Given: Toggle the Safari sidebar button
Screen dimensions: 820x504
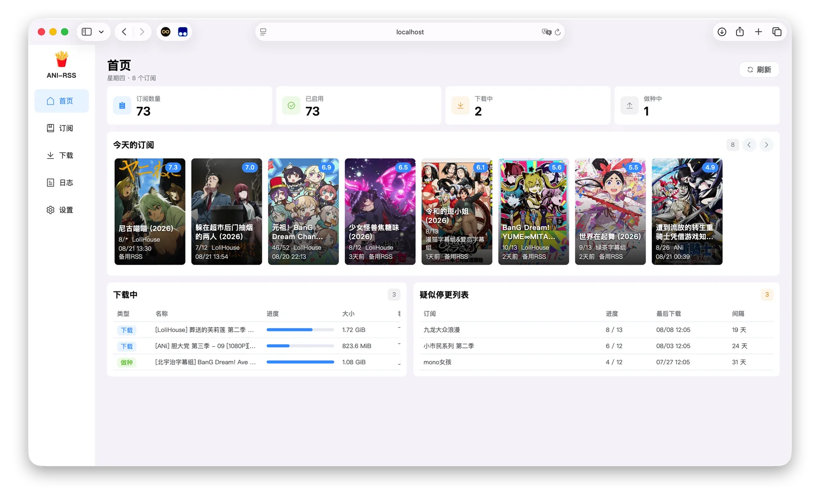Looking at the screenshot, I should tap(87, 32).
